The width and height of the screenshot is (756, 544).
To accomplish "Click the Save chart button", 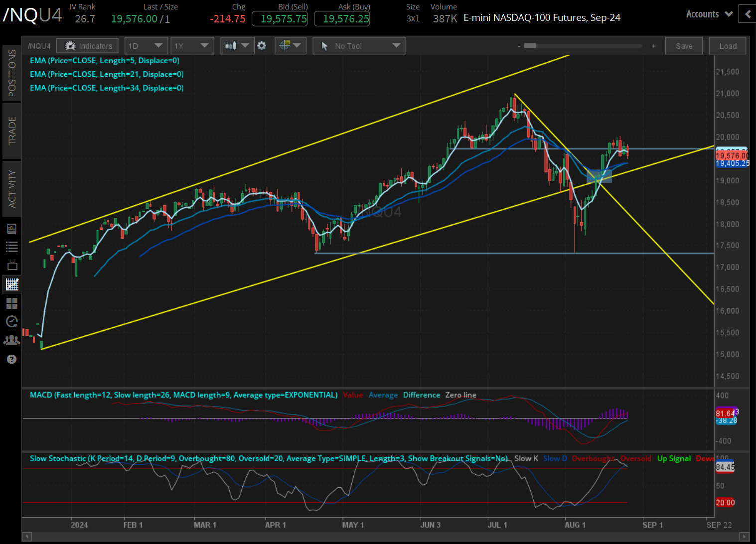I will pos(684,46).
